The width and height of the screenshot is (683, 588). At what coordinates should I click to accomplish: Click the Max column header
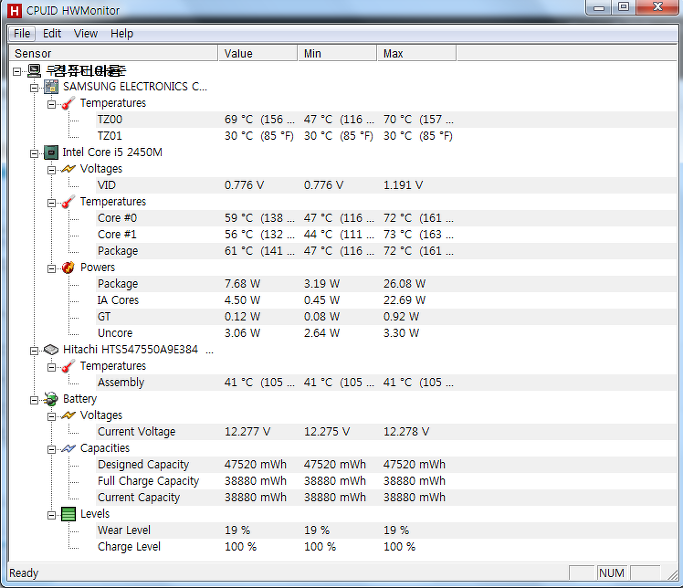[416, 53]
